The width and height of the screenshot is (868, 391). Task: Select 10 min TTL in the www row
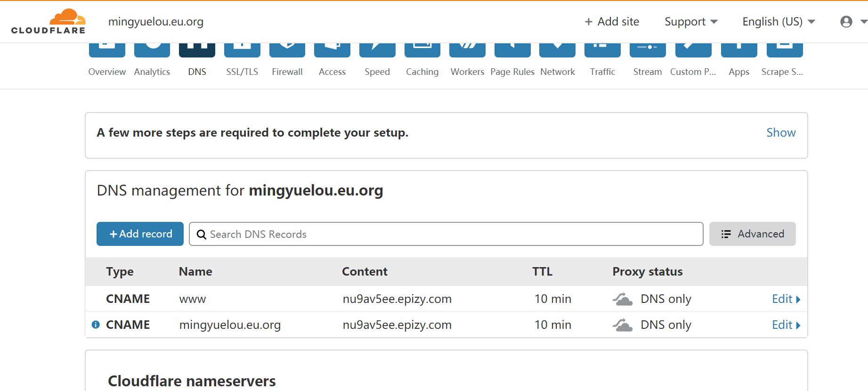click(x=553, y=299)
